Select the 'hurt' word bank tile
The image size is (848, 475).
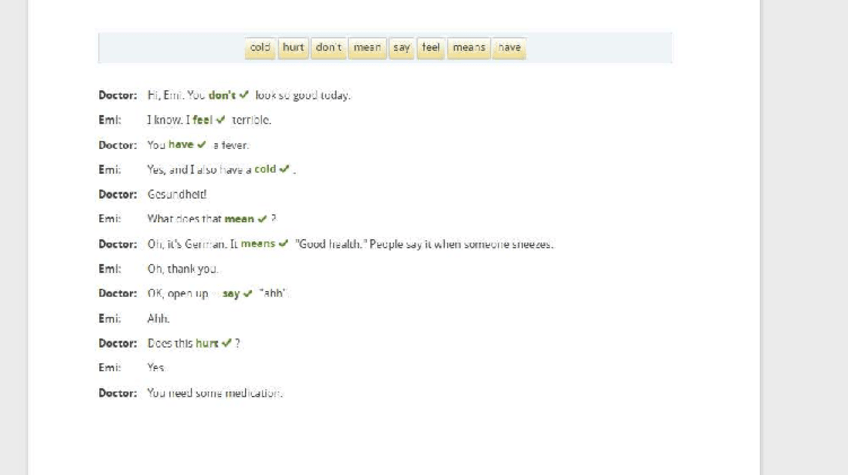click(293, 47)
